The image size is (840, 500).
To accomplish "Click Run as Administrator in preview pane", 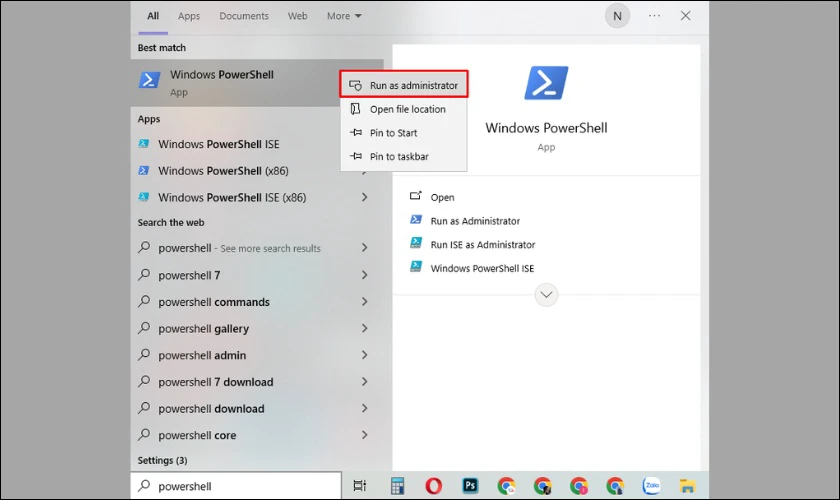I will [475, 221].
